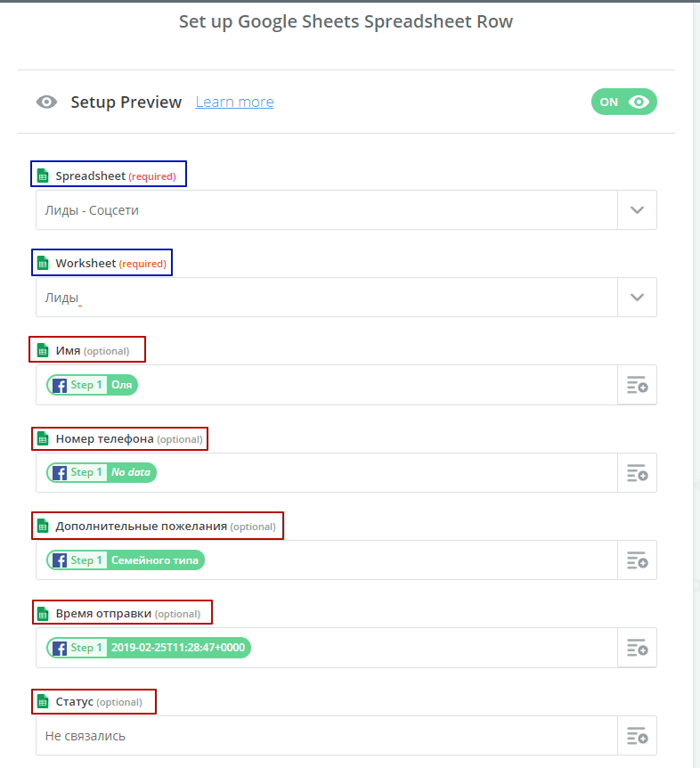Click the Step 1 No data pill

click(x=102, y=473)
